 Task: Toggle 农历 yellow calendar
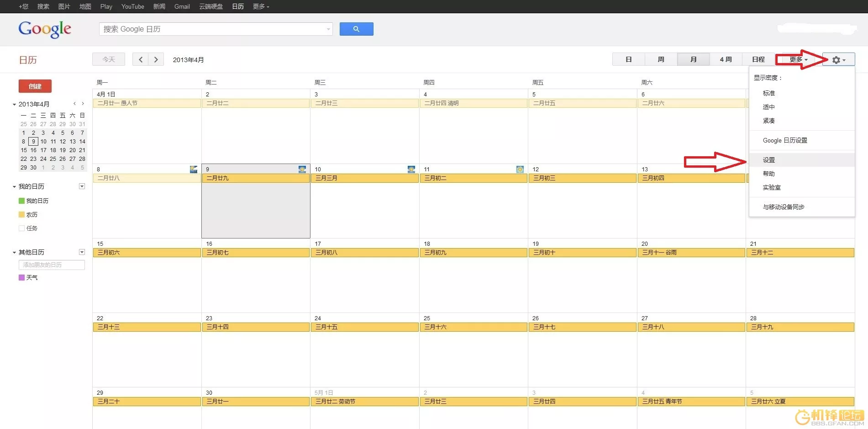point(21,214)
